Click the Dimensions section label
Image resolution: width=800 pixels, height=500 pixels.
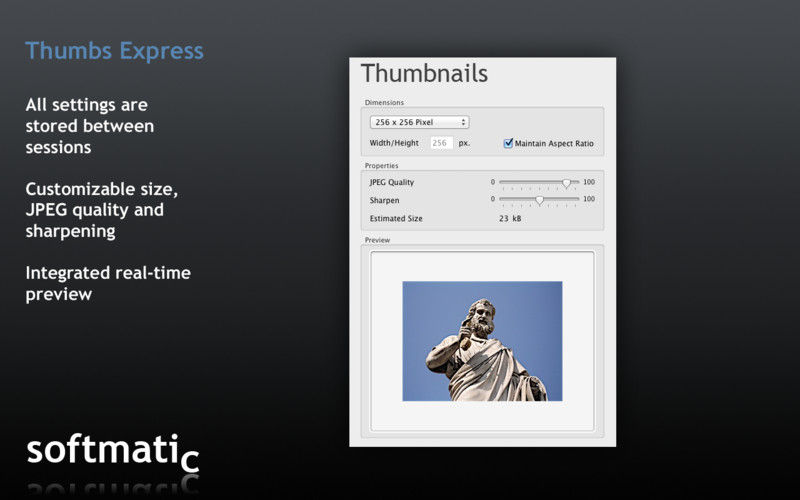pyautogui.click(x=384, y=103)
